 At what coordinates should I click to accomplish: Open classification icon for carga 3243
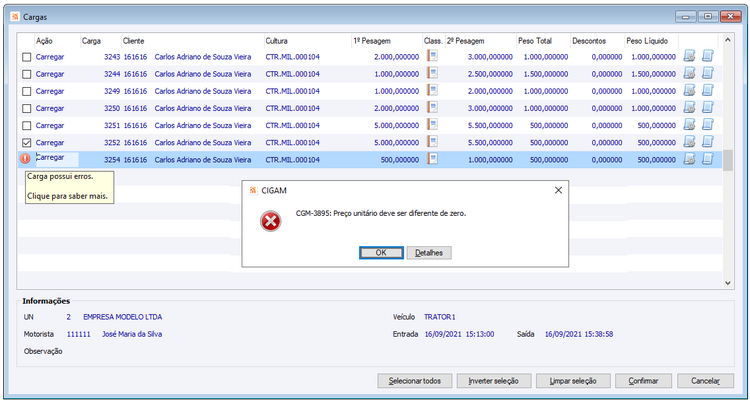[432, 56]
